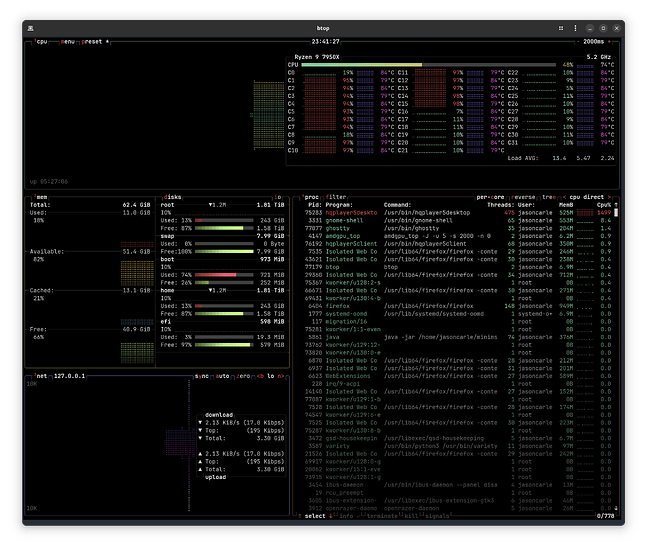Terminate the selected process

(382, 516)
